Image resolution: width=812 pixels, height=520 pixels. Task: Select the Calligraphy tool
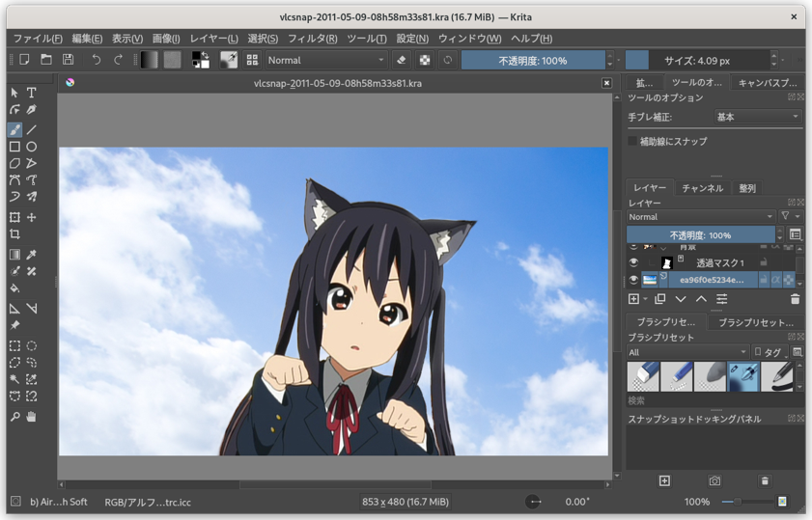[x=32, y=110]
